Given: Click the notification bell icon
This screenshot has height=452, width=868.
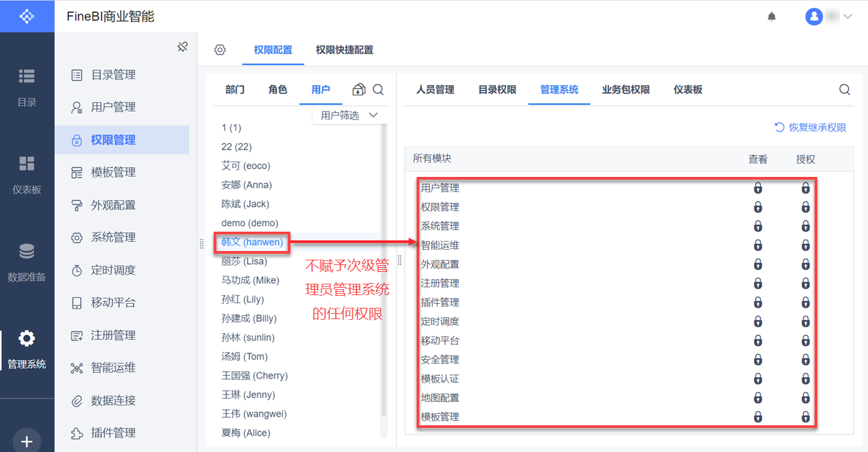Looking at the screenshot, I should pyautogui.click(x=772, y=17).
